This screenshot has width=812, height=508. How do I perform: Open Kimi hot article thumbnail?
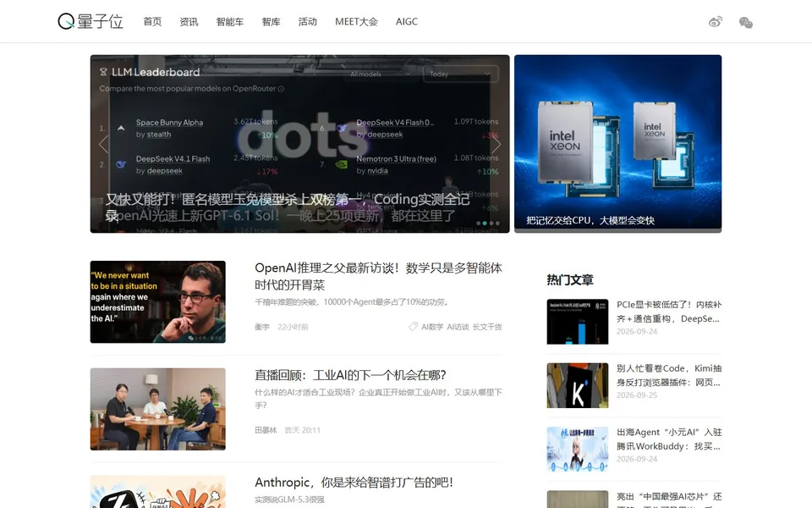coord(578,385)
